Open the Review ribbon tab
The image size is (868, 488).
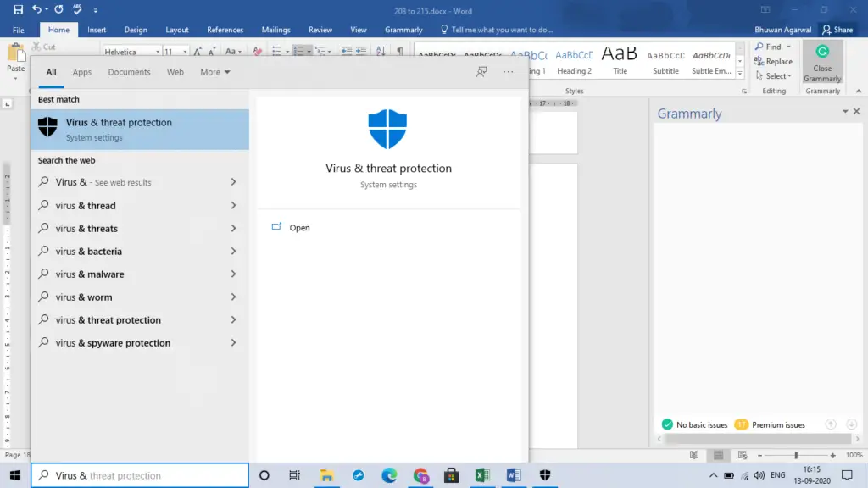[320, 30]
